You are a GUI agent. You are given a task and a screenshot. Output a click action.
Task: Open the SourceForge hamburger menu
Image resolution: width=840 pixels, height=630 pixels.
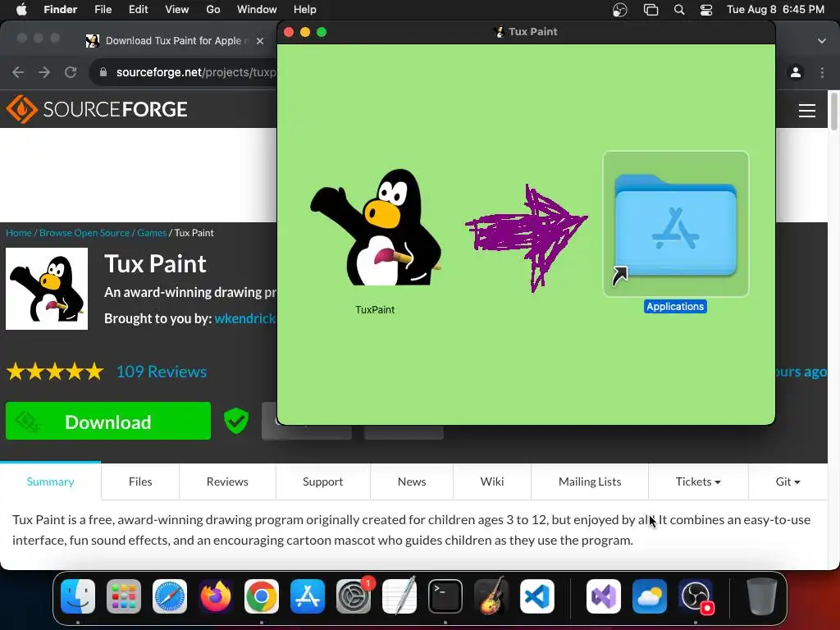point(807,111)
